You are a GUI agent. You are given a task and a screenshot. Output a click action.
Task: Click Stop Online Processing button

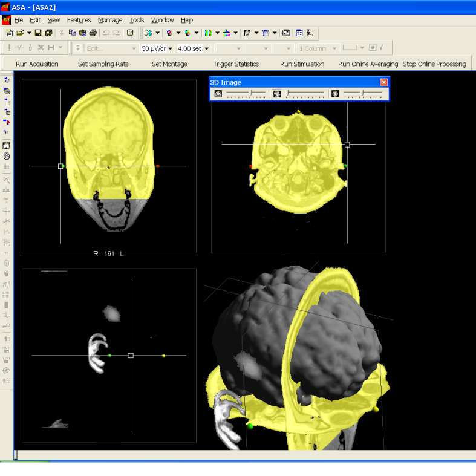(434, 64)
